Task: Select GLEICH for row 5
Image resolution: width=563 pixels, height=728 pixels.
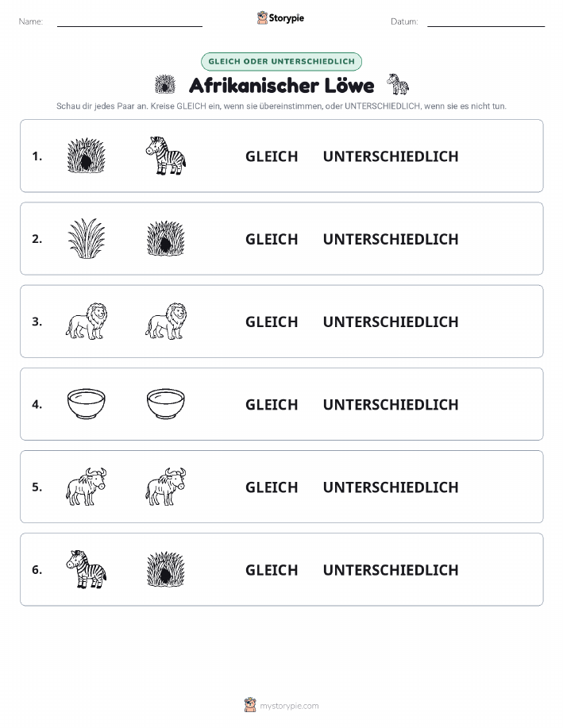Action: click(272, 487)
